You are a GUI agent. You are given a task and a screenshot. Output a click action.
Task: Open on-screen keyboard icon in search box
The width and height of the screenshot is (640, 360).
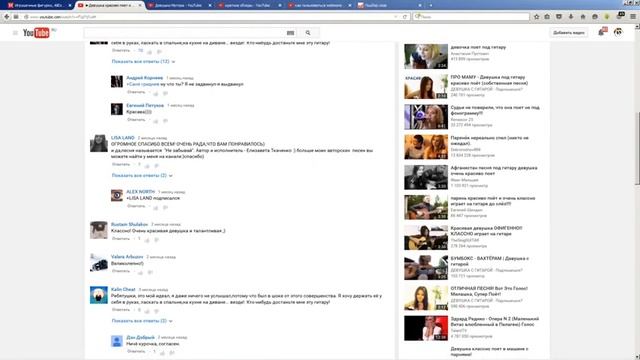[290, 33]
